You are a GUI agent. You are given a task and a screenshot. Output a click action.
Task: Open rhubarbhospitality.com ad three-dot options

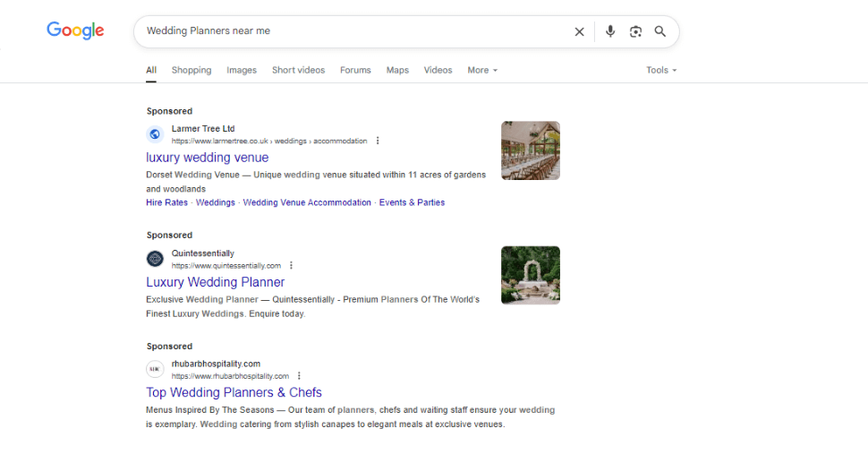coord(299,375)
